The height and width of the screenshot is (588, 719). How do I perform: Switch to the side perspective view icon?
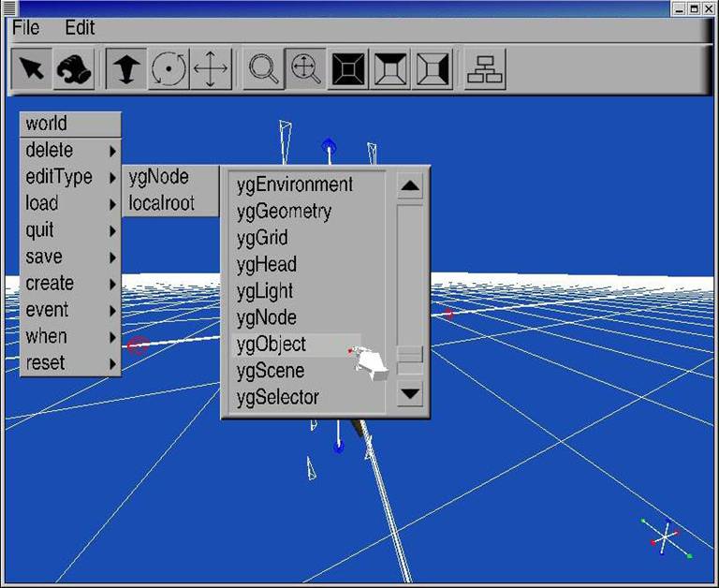coord(433,68)
